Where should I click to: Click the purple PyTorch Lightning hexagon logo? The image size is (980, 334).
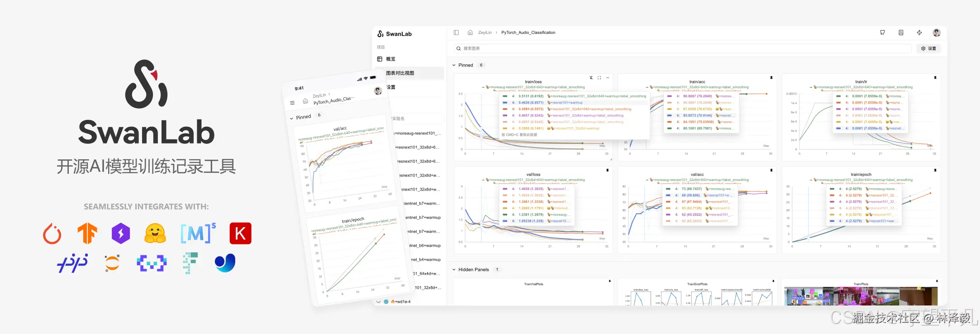pyautogui.click(x=121, y=234)
